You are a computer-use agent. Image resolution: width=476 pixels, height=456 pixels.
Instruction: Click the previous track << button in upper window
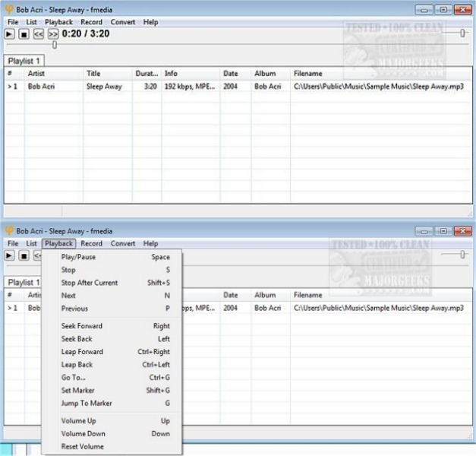pos(39,34)
